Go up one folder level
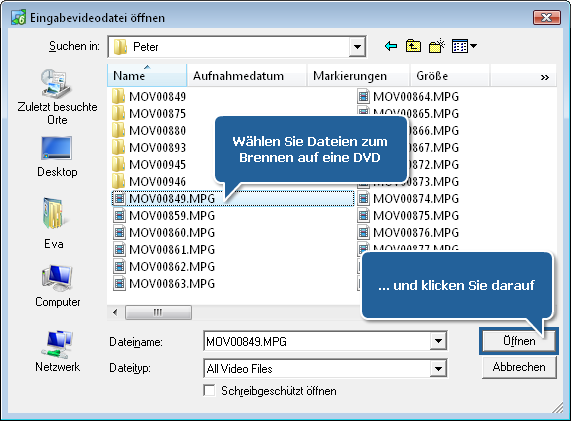The height and width of the screenshot is (421, 571). [x=413, y=46]
